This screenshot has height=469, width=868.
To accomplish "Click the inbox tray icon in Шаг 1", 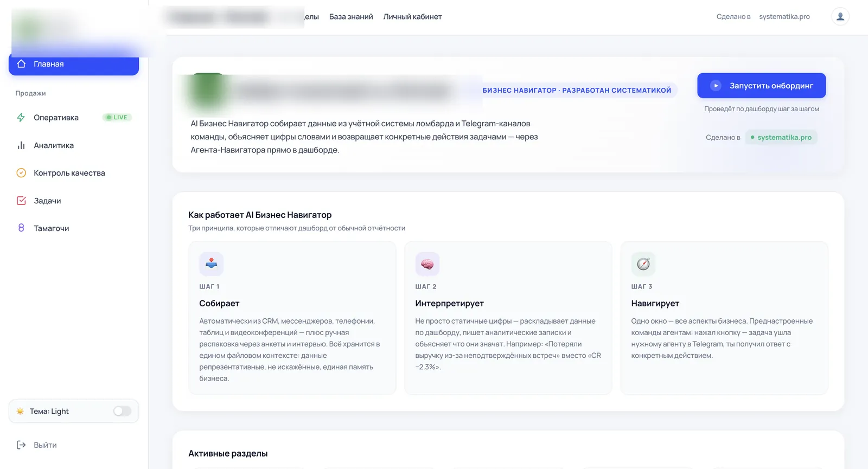I will point(212,264).
